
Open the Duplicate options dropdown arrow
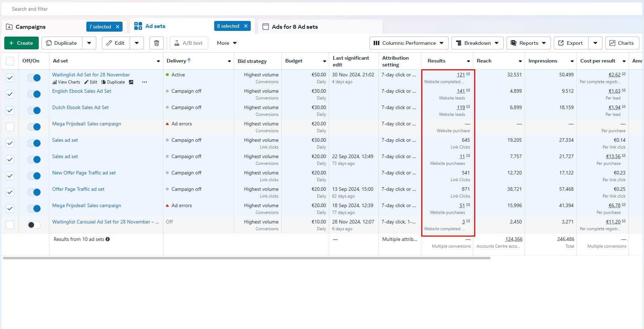click(x=89, y=43)
